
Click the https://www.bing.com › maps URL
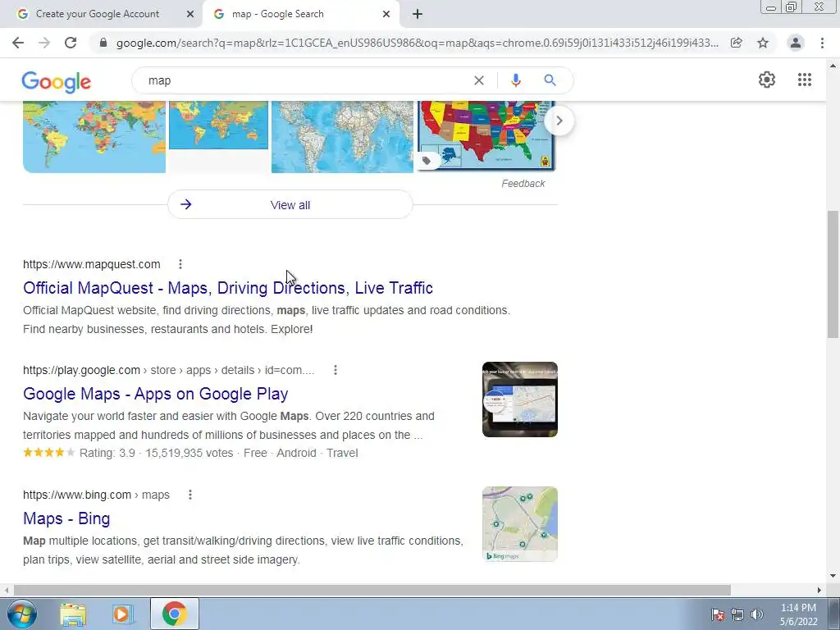pos(97,495)
